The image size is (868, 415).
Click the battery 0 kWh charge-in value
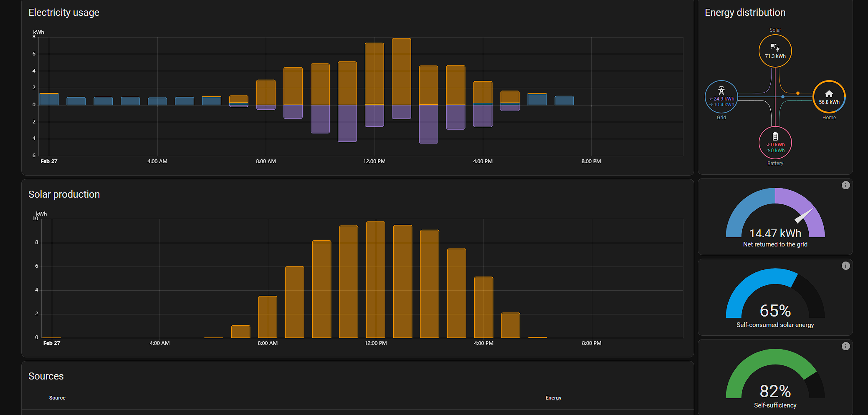776,145
